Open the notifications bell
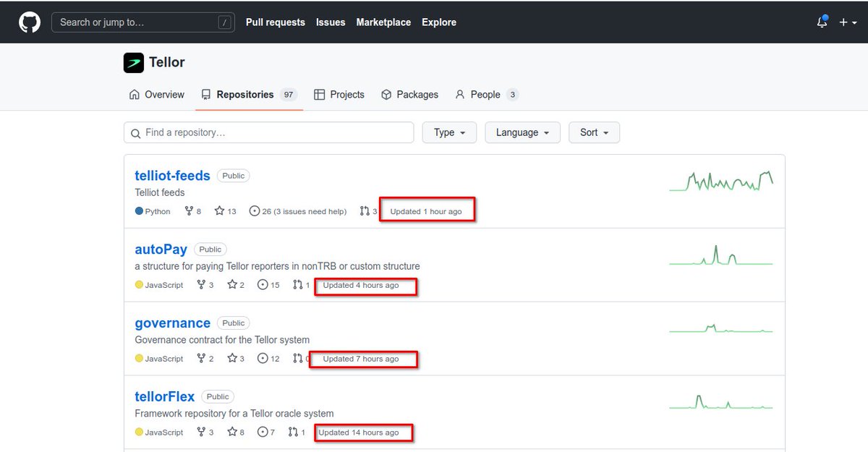 coord(822,22)
